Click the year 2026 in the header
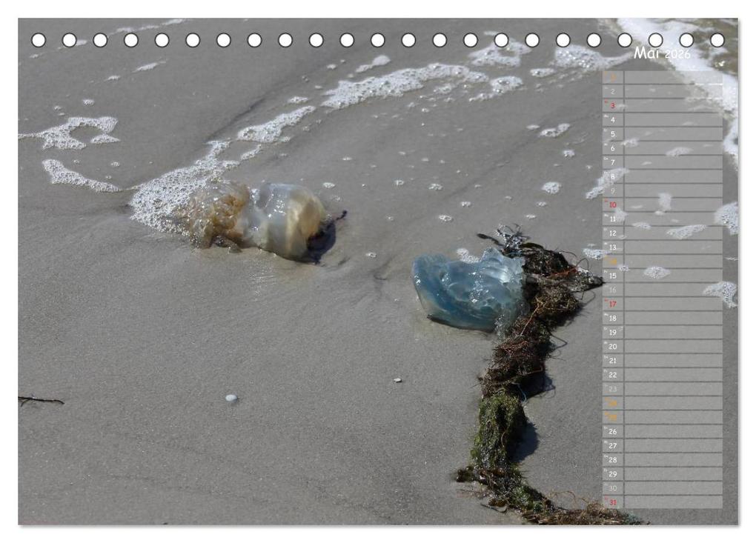 [677, 55]
